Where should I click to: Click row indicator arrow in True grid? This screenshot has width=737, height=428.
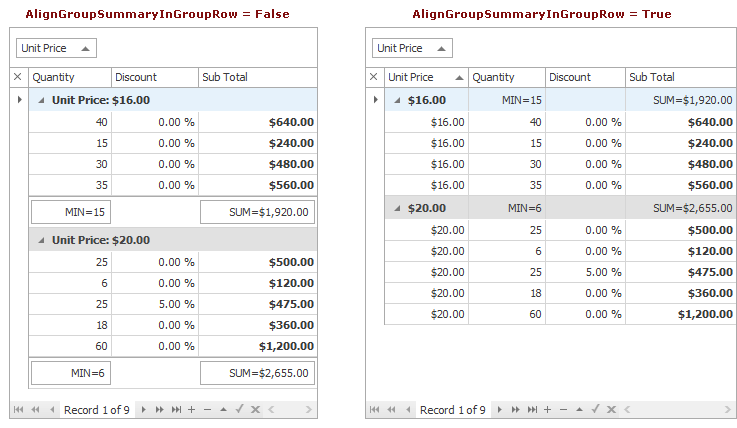(x=375, y=100)
